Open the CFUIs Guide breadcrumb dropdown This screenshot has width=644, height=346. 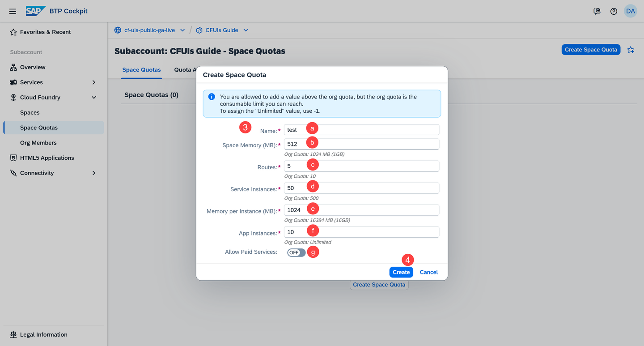coord(246,30)
